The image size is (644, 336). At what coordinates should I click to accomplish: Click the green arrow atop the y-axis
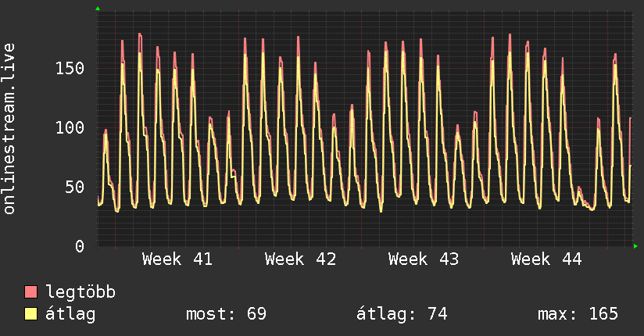pos(98,9)
